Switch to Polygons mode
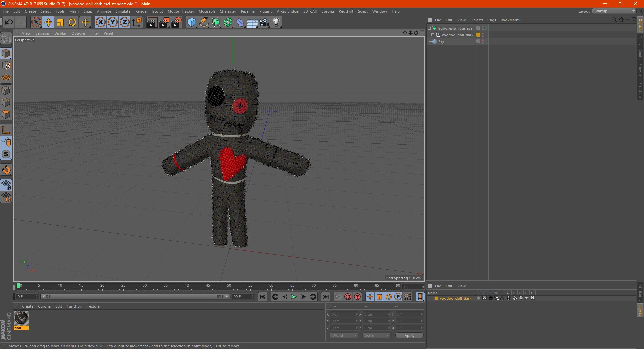The height and width of the screenshot is (349, 644). coord(6,114)
